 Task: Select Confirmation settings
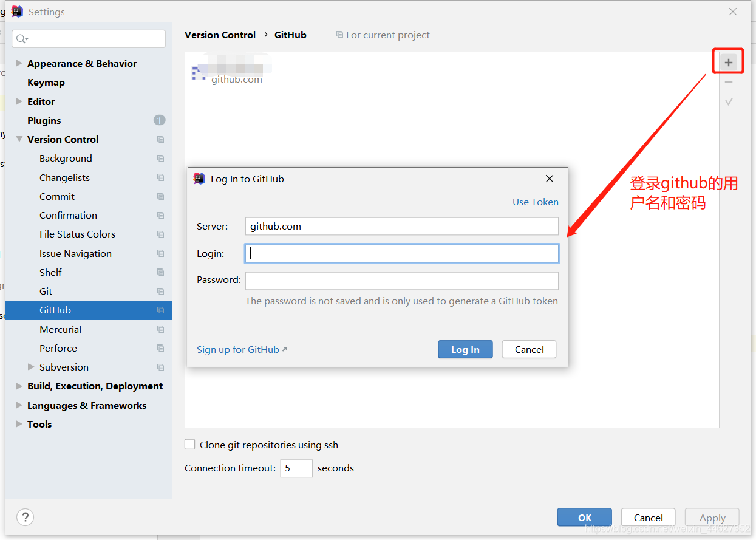(68, 216)
